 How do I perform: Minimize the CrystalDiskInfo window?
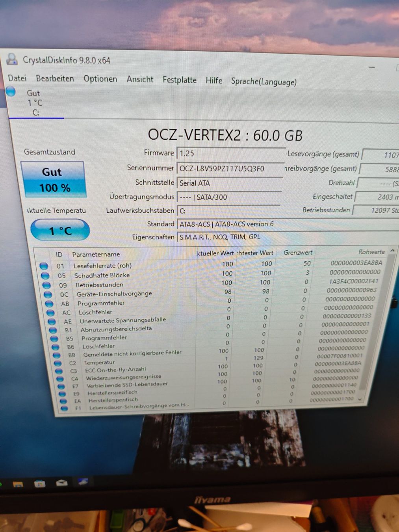tap(372, 67)
